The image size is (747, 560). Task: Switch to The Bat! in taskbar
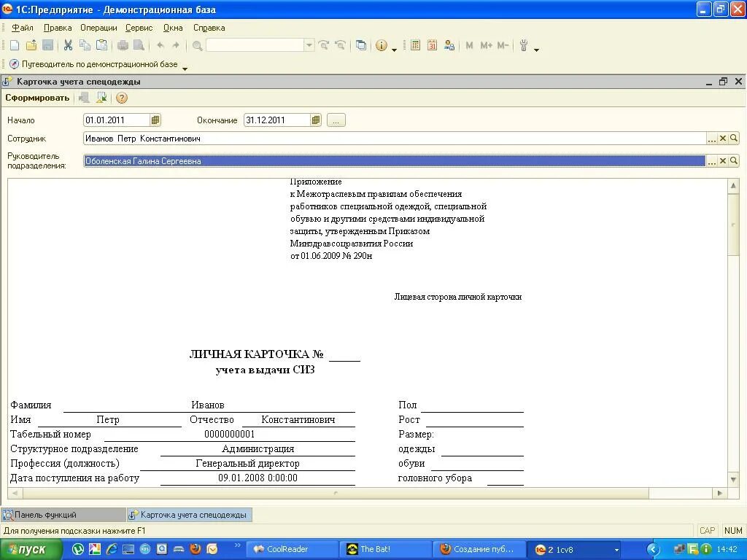click(385, 549)
